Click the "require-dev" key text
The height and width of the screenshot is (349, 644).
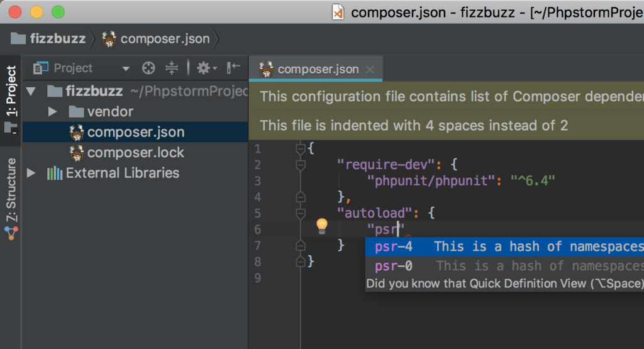click(386, 165)
